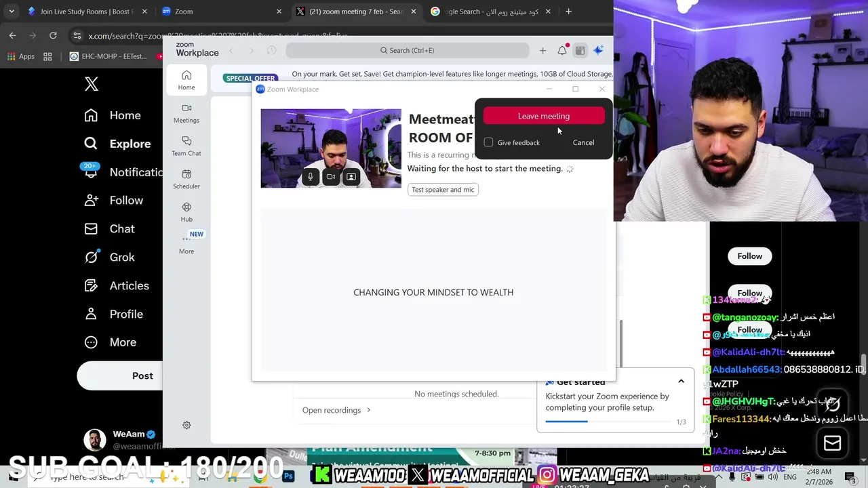Viewport: 868px width, 488px height.
Task: Click the self video preview thumbnail
Action: [331, 148]
